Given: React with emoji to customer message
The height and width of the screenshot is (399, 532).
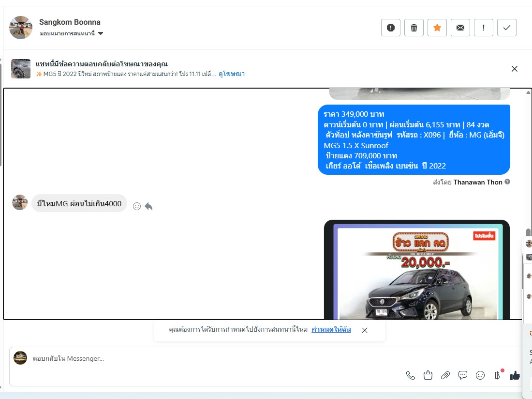Looking at the screenshot, I should (137, 206).
